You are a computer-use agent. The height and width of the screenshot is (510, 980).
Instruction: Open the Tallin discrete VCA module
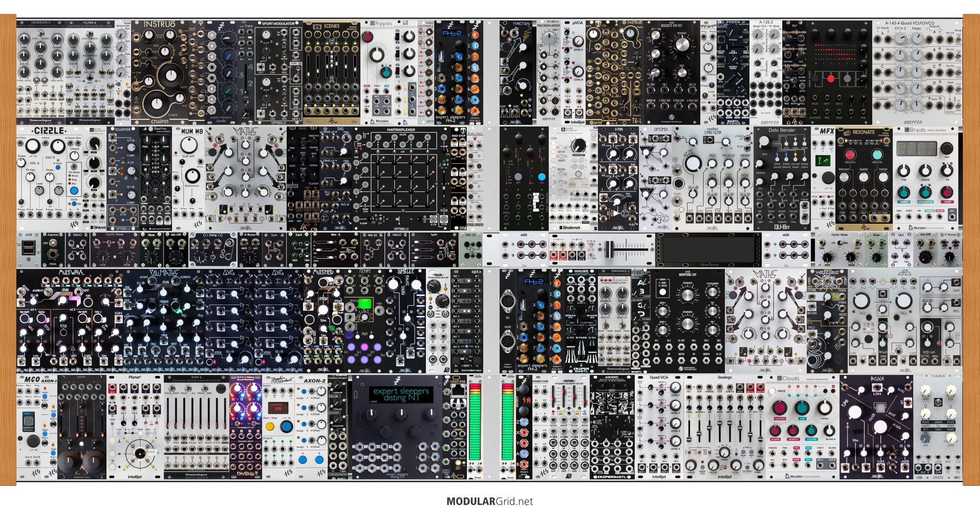coord(438,320)
